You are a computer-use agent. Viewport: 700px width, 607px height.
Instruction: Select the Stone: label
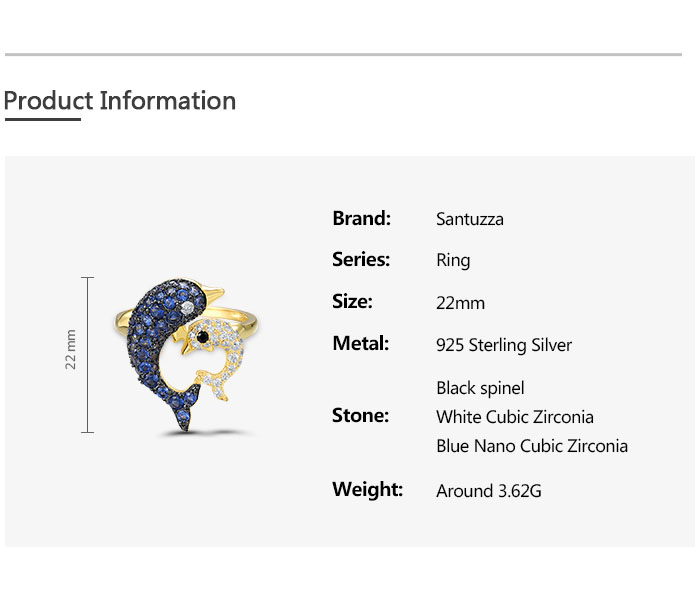[x=360, y=416]
